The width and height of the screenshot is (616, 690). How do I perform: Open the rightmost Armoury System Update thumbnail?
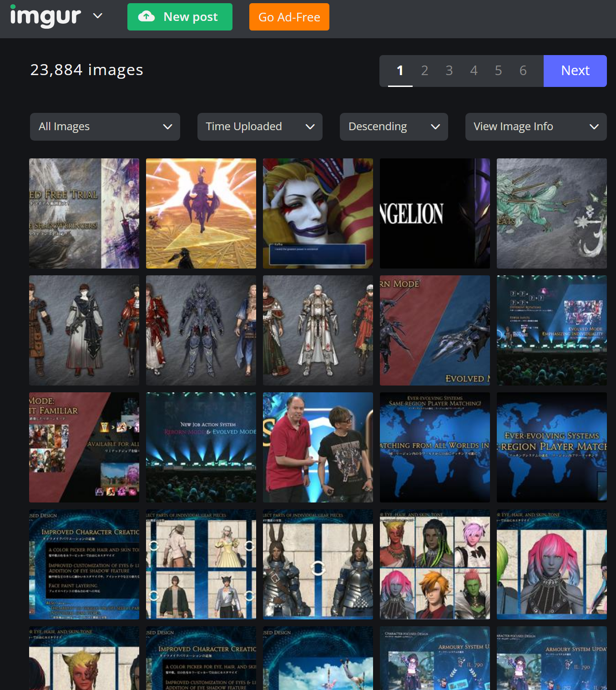click(x=552, y=658)
